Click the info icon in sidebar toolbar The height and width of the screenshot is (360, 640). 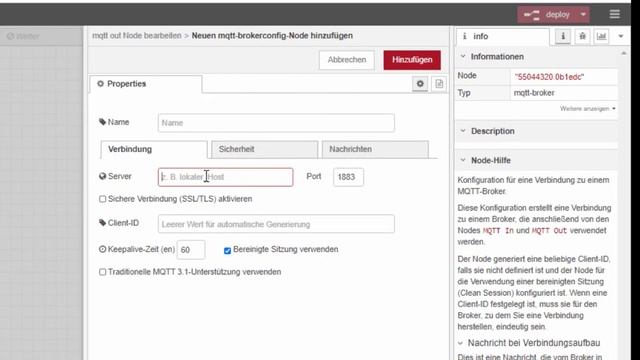coord(563,36)
